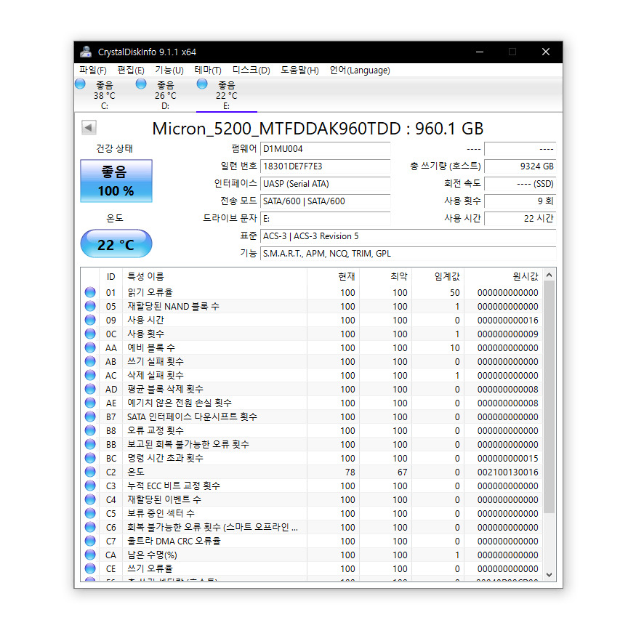Click the status icon for attribute AD
644x644 pixels.
[90, 389]
